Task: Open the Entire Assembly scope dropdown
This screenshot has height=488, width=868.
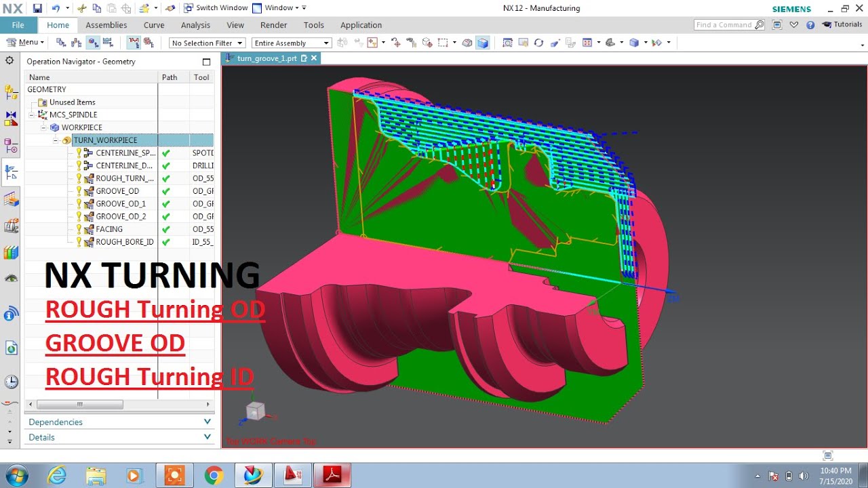Action: coord(292,43)
